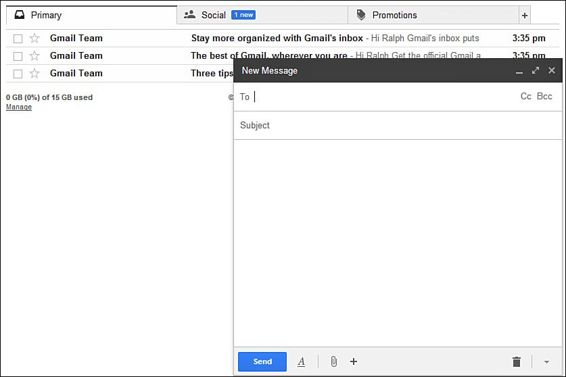This screenshot has width=566, height=377.
Task: Select the 'The best of Gmail' email checkbox
Action: (x=18, y=56)
